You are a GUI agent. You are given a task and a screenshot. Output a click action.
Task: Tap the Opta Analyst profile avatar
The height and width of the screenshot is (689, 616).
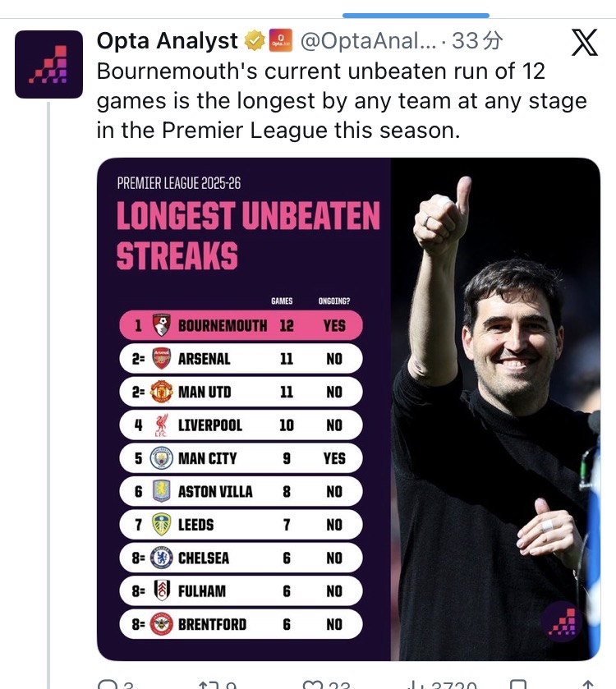[49, 65]
